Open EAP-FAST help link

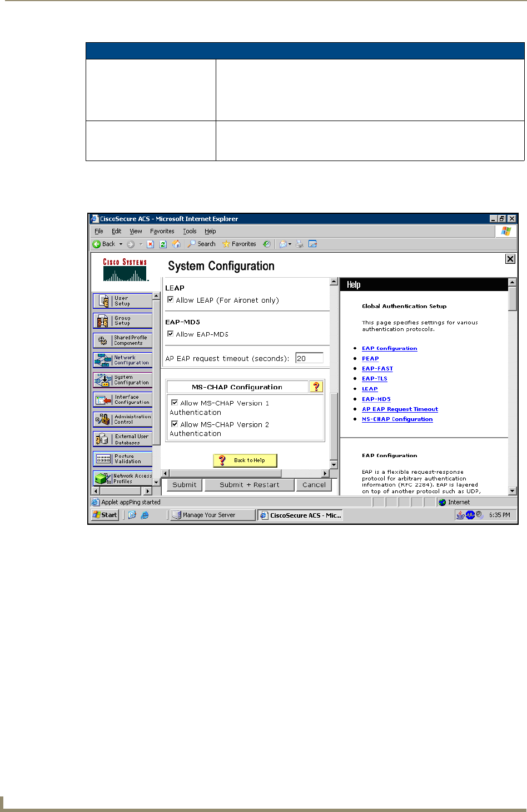tap(377, 368)
